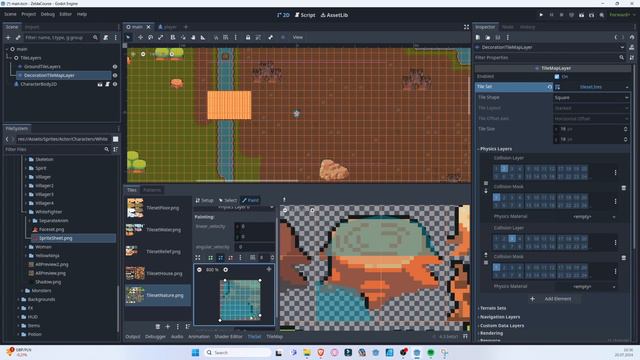This screenshot has width=640, height=360.
Task: Activate the Rotate Mode tool
Action: (151, 37)
